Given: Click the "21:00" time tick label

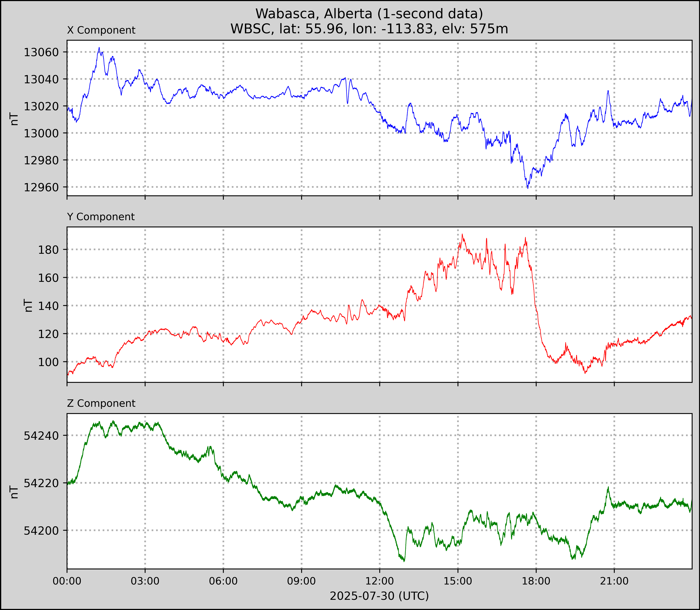Looking at the screenshot, I should pos(614,581).
